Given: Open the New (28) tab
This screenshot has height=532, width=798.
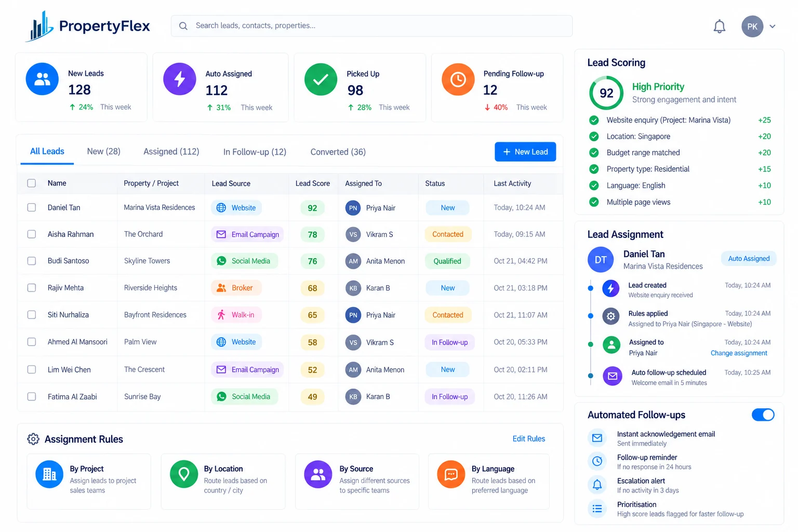Looking at the screenshot, I should [104, 152].
